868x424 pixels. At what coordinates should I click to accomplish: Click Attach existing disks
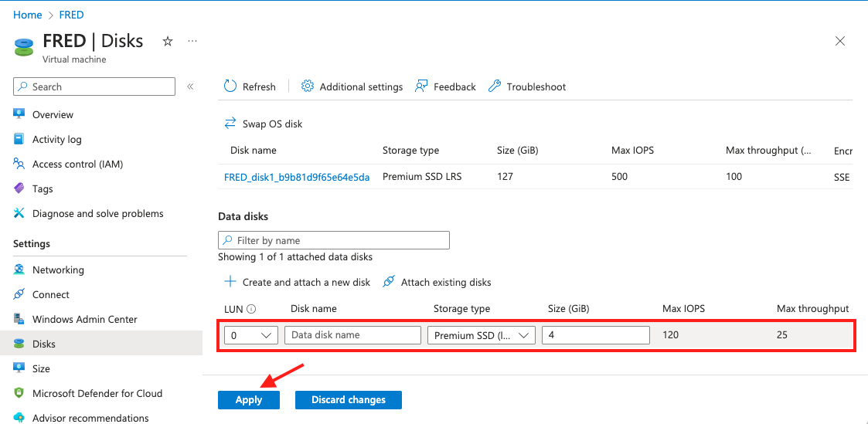point(437,282)
